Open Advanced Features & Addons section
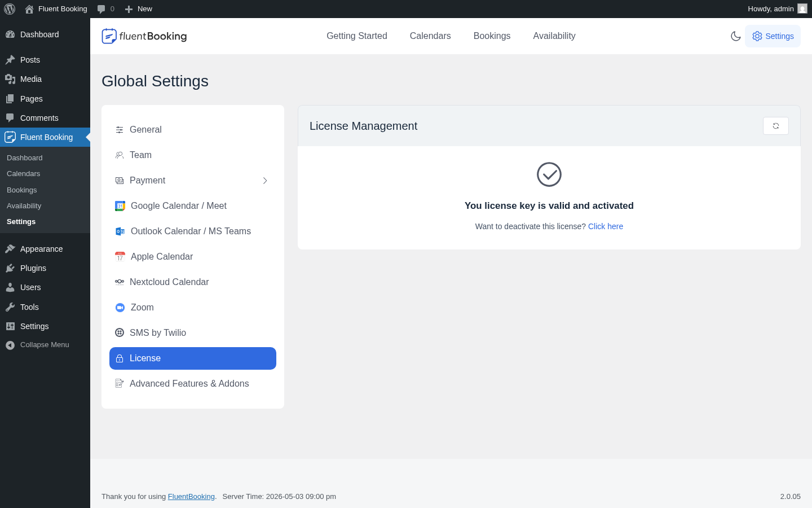812x508 pixels. 193,384
